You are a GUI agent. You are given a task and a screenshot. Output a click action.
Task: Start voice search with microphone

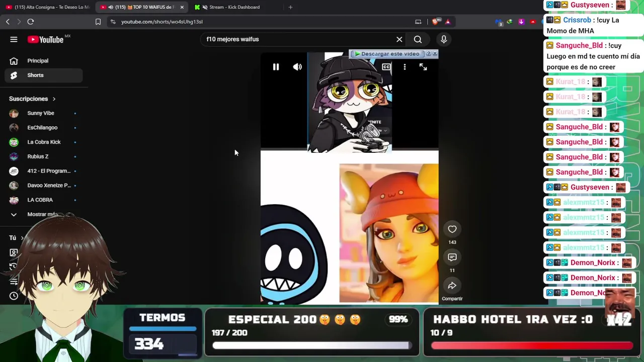click(444, 39)
